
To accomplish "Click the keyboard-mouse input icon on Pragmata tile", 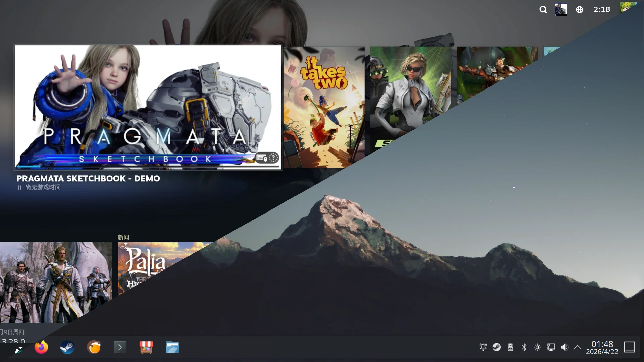I will (x=262, y=158).
